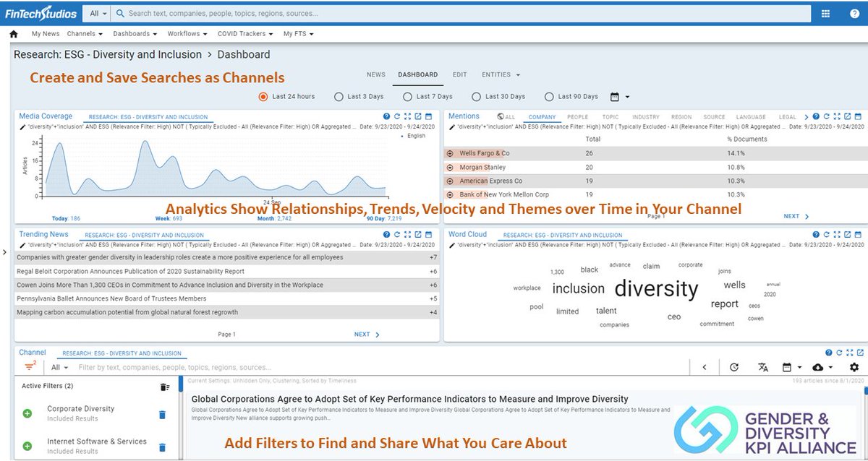The width and height of the screenshot is (868, 461).
Task: Refresh the Trending News widget
Action: pos(397,235)
